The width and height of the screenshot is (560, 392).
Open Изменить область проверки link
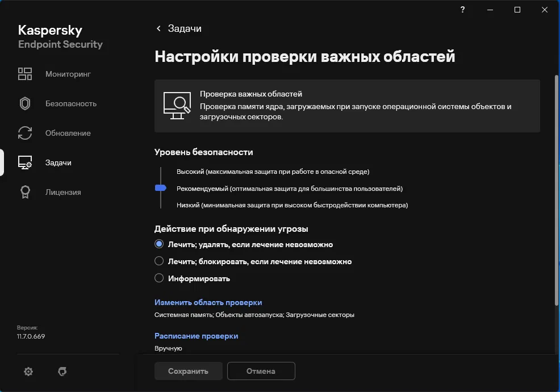pos(208,302)
